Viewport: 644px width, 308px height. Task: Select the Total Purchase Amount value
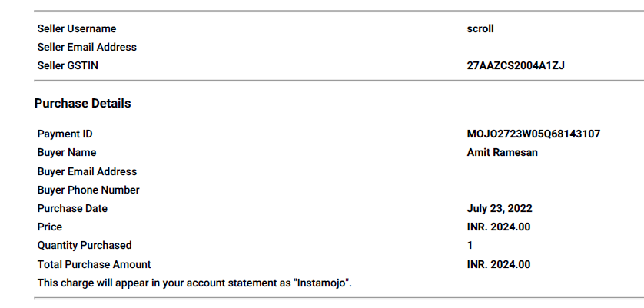[x=499, y=264]
